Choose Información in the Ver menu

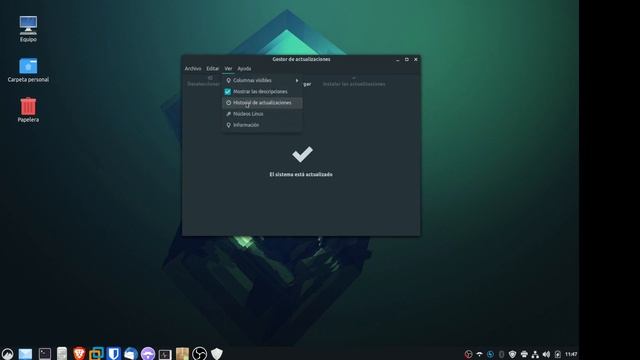tap(262, 125)
